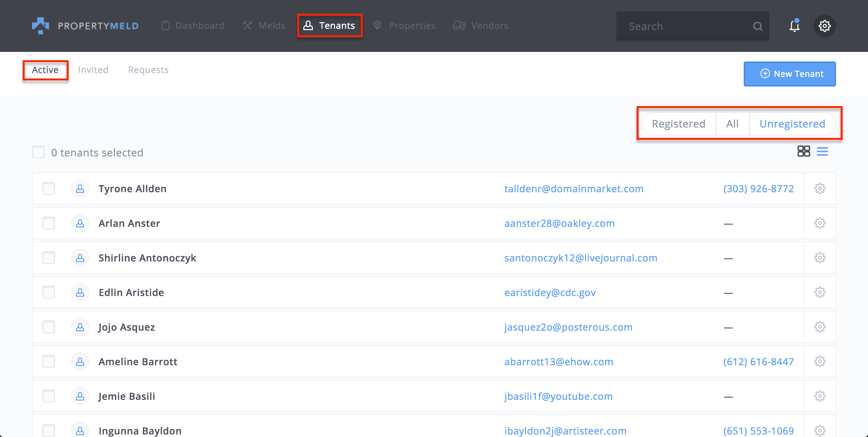This screenshot has width=868, height=437.
Task: Open gear menu for Tyrone Allden
Action: pyautogui.click(x=820, y=189)
